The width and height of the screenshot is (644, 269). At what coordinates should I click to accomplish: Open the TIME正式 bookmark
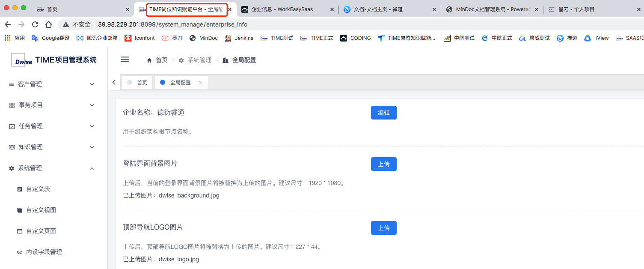[317, 38]
